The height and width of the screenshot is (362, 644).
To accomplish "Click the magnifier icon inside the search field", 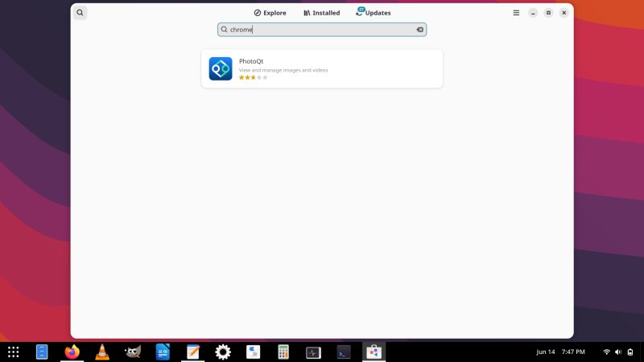I will (x=224, y=30).
